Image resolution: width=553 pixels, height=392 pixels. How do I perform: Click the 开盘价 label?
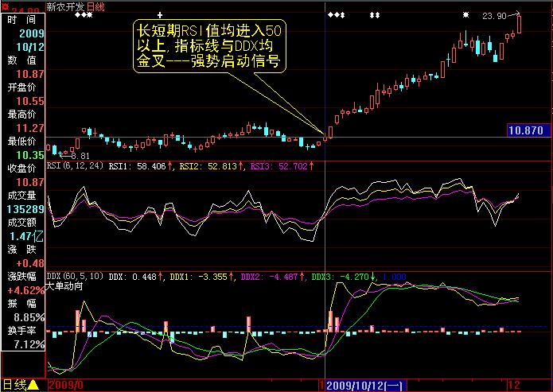21,87
